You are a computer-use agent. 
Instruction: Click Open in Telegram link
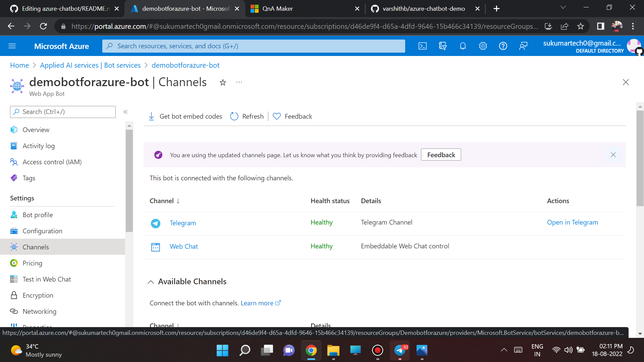click(x=572, y=222)
